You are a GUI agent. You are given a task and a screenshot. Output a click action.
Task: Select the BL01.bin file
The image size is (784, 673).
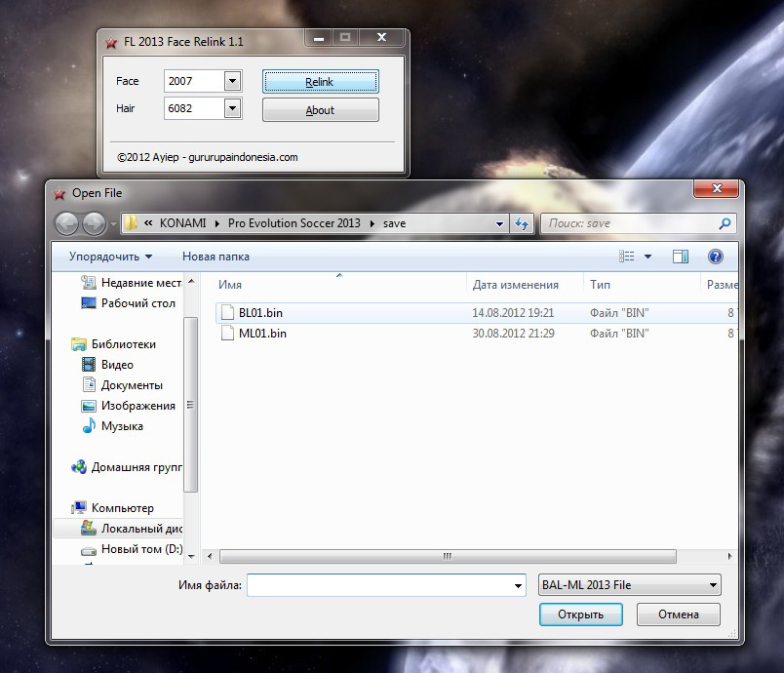477,313
